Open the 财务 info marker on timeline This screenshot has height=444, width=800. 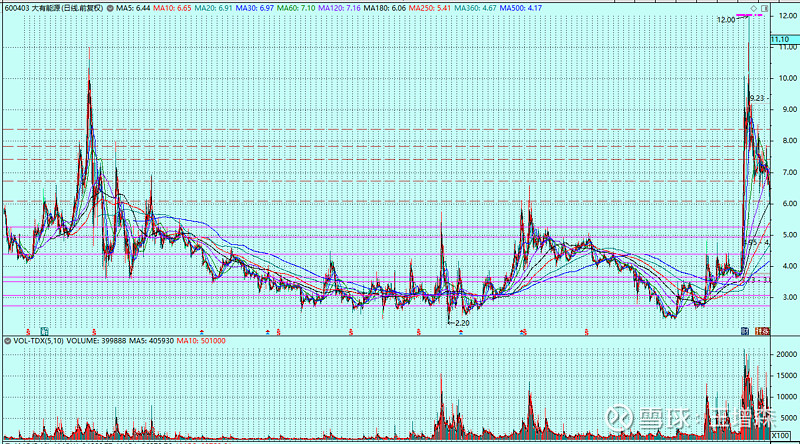pyautogui.click(x=764, y=330)
